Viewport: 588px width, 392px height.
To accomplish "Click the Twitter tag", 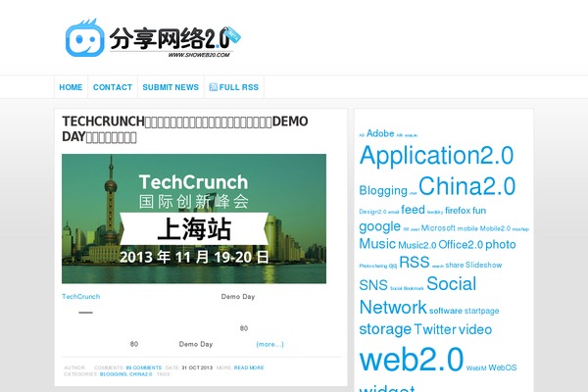I will (435, 329).
